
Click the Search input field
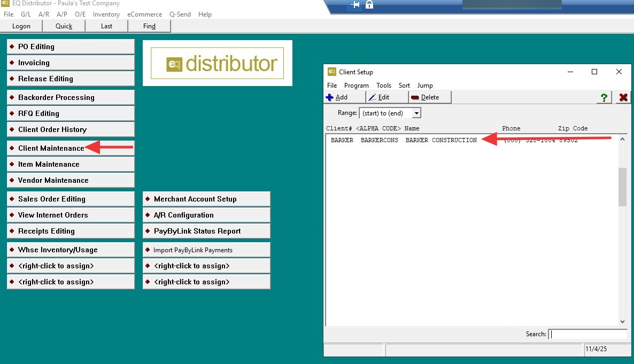[587, 334]
